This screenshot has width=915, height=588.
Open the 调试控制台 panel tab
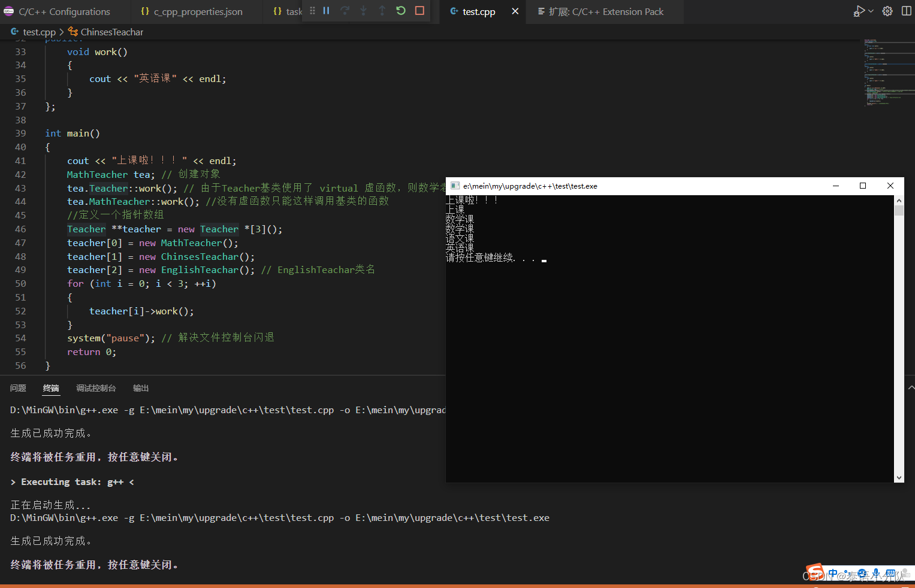click(96, 388)
